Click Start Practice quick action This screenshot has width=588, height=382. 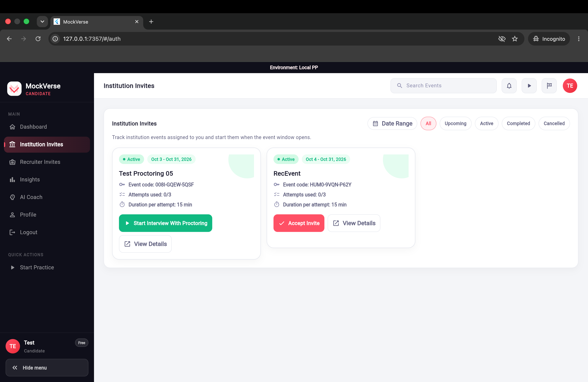47,268
